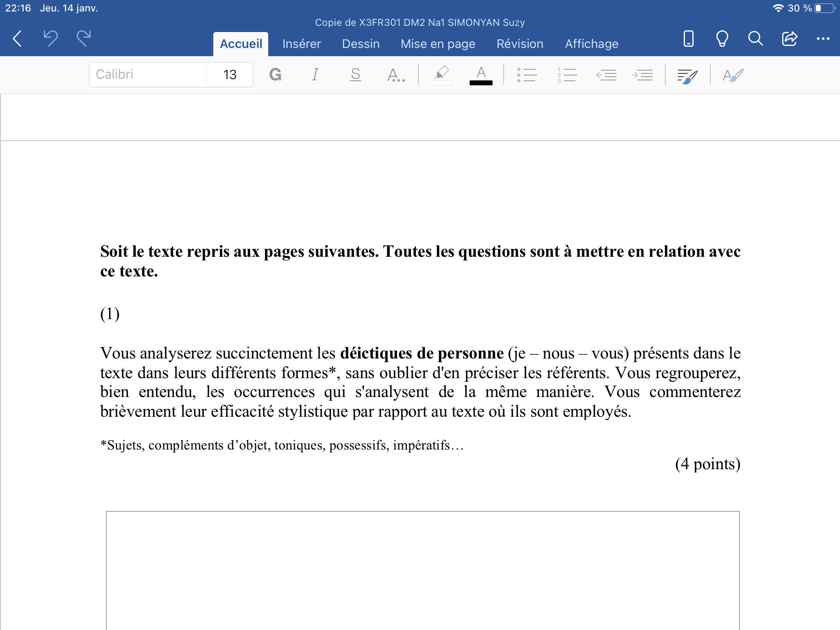
Task: Toggle underline formatting
Action: [355, 75]
